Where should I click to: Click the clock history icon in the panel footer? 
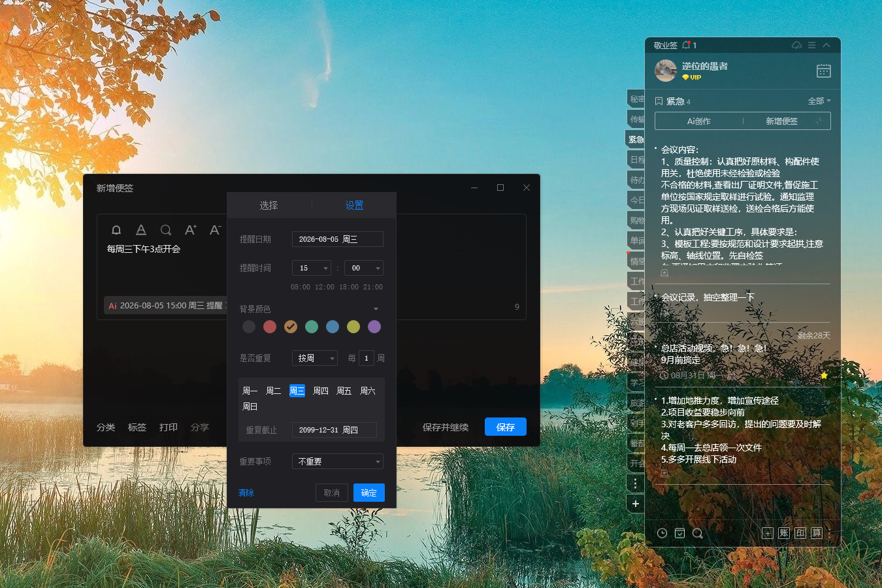pos(662,533)
